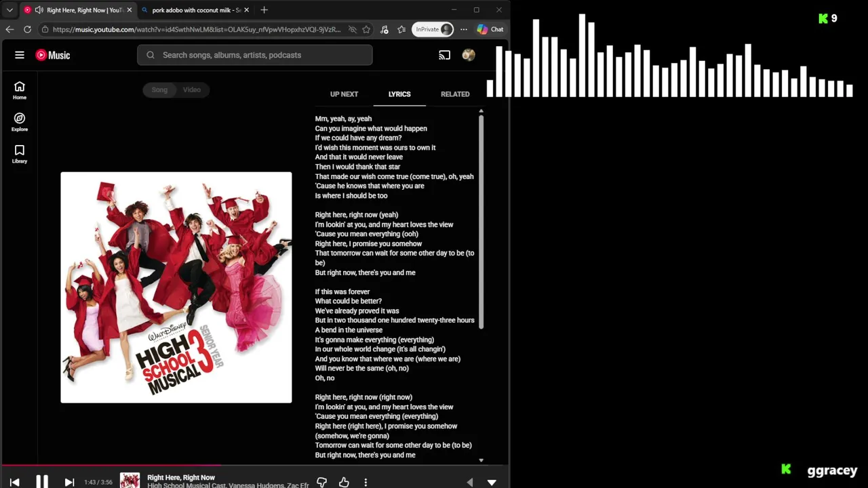This screenshot has height=488, width=868.
Task: Close the Right Here, Right Now tab
Action: pyautogui.click(x=130, y=10)
